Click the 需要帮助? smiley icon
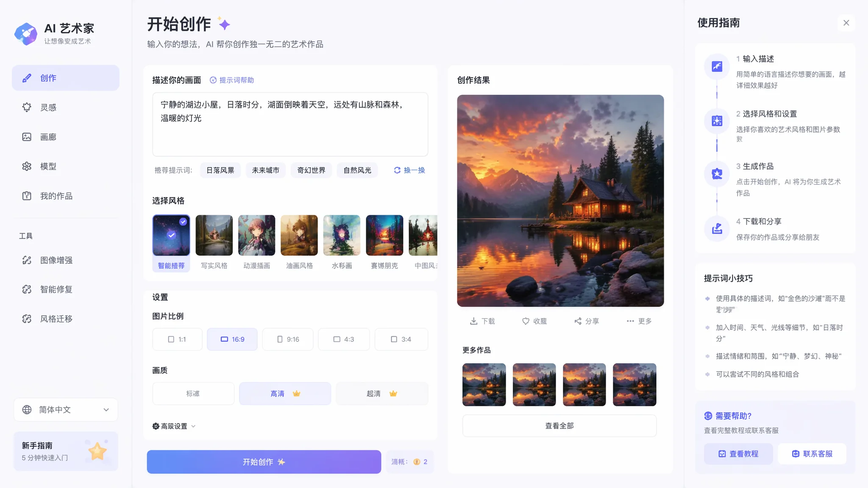This screenshot has height=488, width=868. point(708,416)
